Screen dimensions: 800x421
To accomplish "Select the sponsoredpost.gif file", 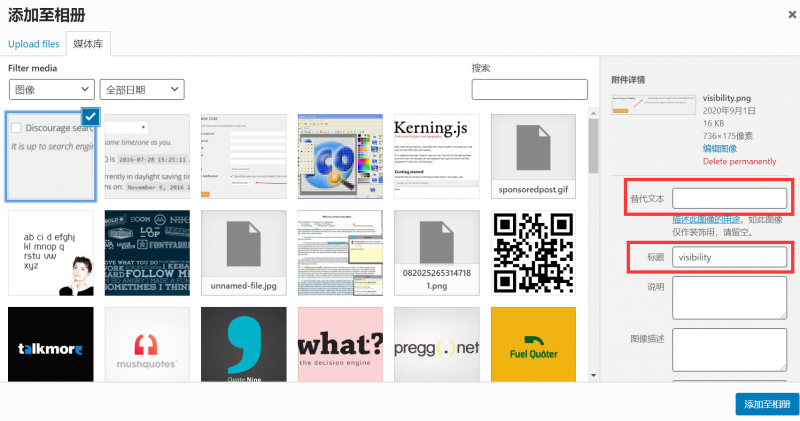I will click(x=533, y=157).
